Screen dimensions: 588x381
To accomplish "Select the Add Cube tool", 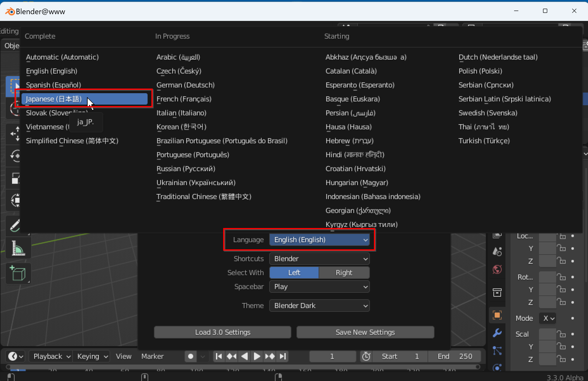I will click(18, 273).
